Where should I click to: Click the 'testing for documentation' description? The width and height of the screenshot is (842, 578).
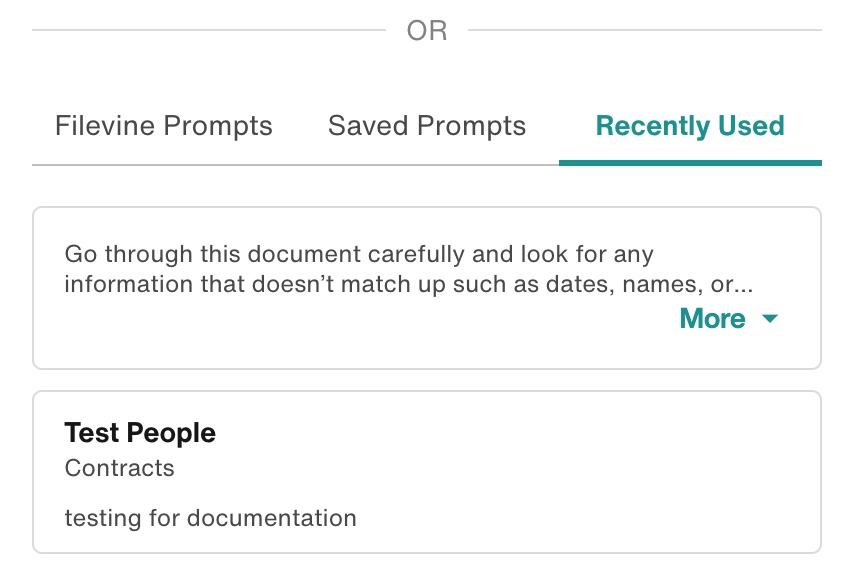click(210, 518)
